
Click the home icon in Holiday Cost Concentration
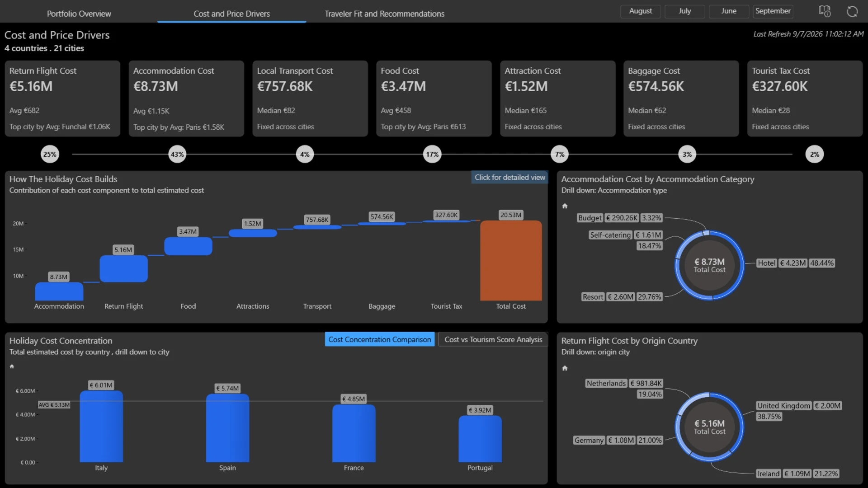tap(12, 366)
